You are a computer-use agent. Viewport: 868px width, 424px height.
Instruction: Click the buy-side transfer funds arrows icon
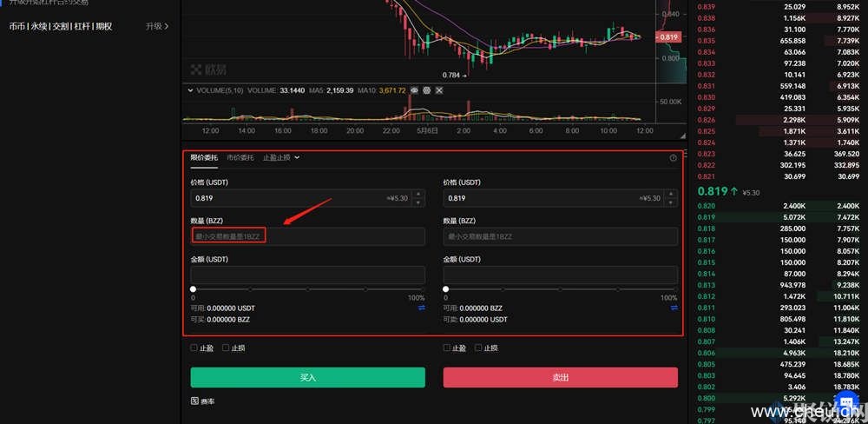pyautogui.click(x=421, y=308)
